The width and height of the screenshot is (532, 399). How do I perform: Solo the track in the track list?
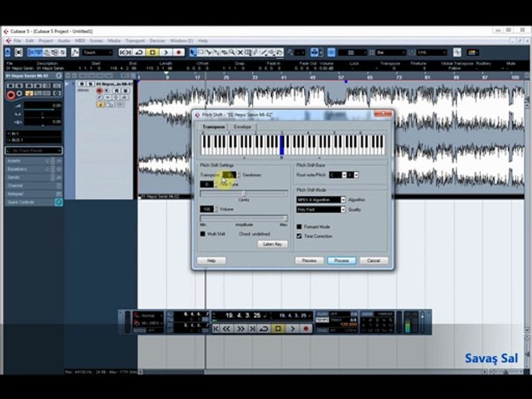(90, 84)
